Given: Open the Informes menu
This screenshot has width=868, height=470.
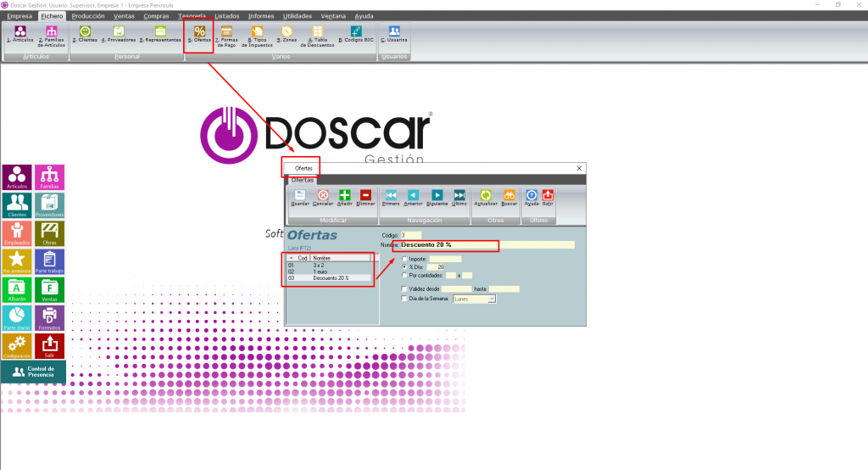Looking at the screenshot, I should pyautogui.click(x=261, y=16).
